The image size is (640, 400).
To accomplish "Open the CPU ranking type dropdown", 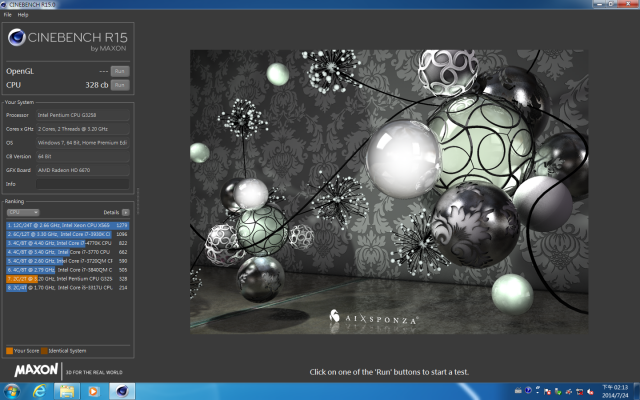I will 22,212.
